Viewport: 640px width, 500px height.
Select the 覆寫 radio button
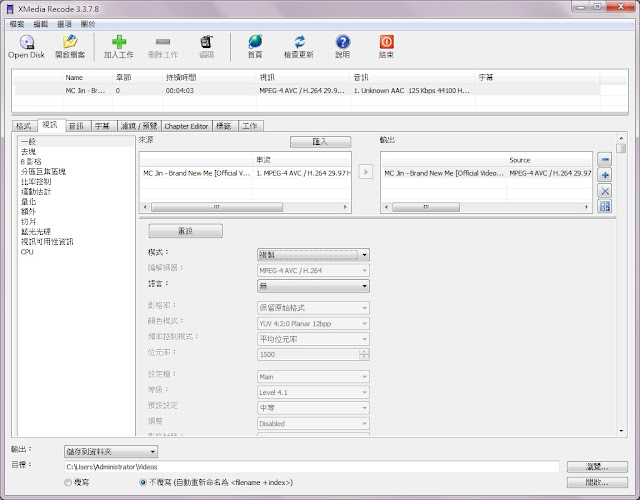tap(68, 482)
